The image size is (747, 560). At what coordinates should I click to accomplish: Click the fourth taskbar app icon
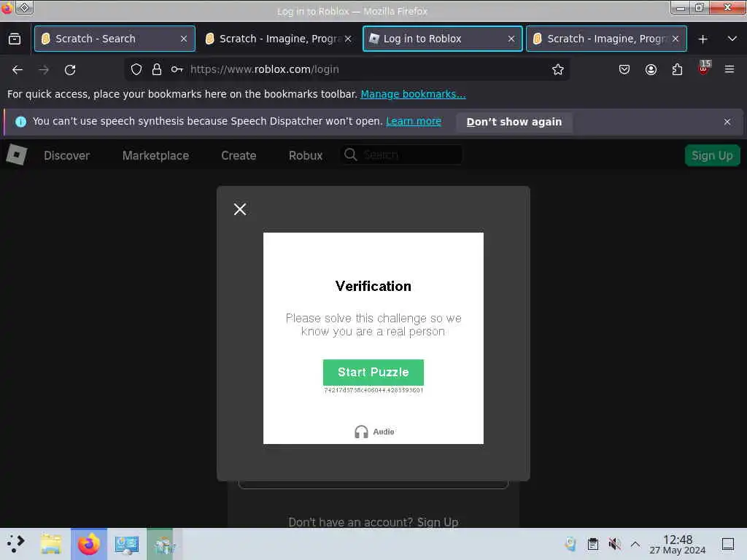(164, 544)
